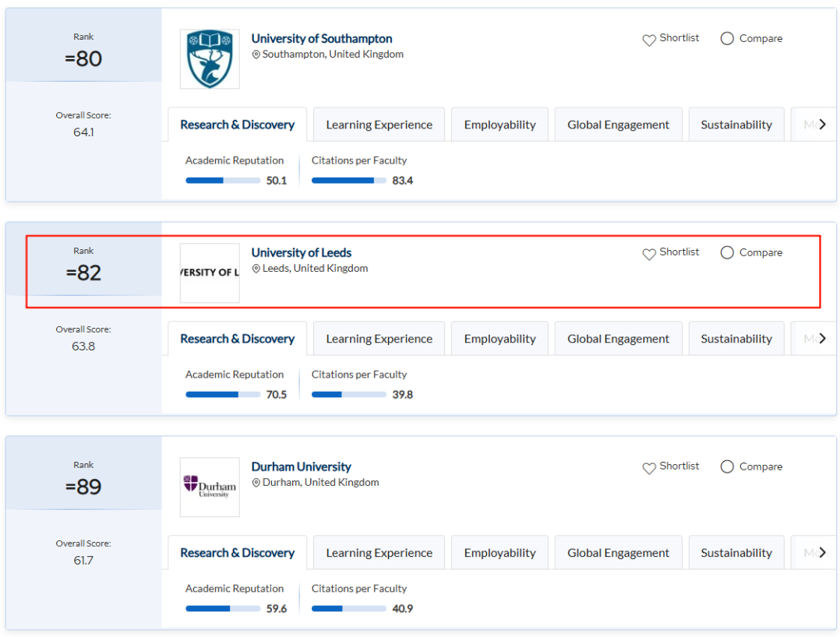This screenshot has height=637, width=840.
Task: Click the rank =89 value
Action: tap(83, 487)
